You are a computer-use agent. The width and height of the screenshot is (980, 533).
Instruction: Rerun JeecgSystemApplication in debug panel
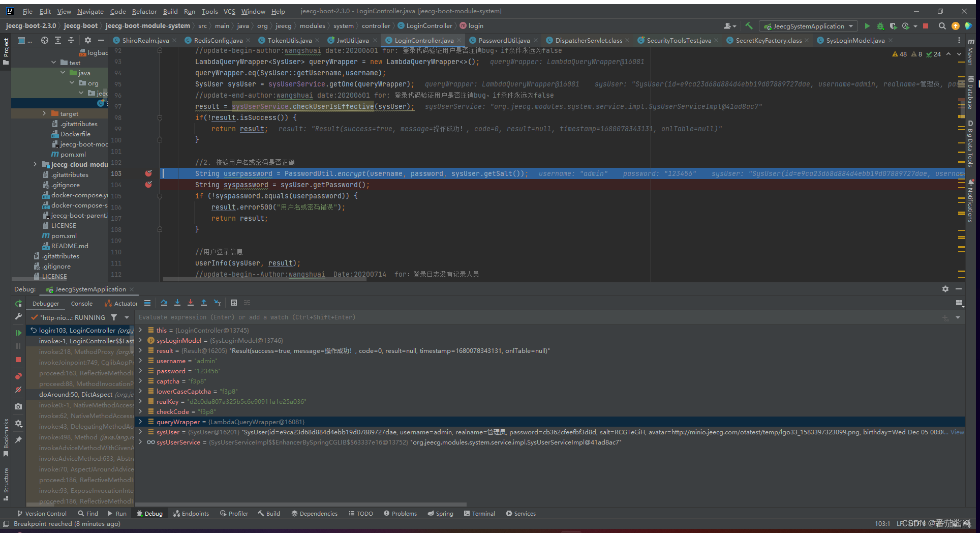[x=18, y=303]
